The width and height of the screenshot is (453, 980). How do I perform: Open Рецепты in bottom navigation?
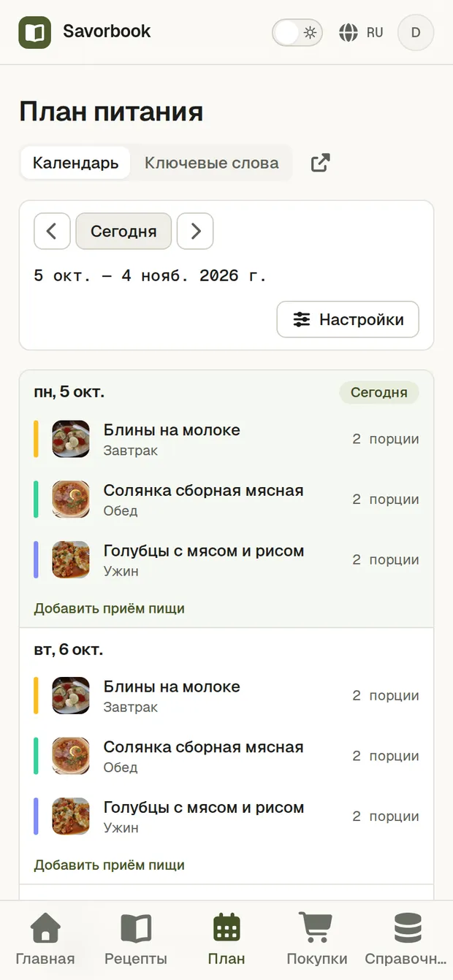[x=136, y=939]
